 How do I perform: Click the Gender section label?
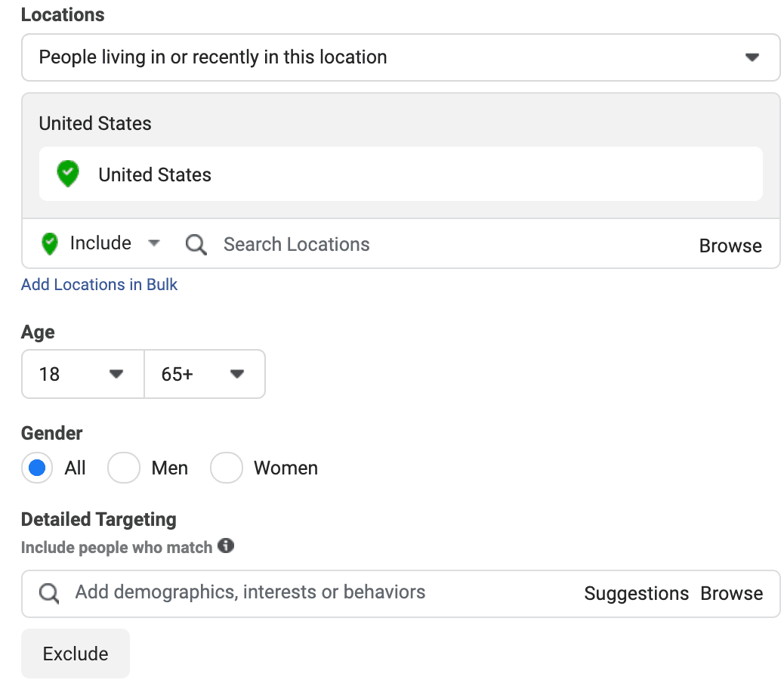[51, 433]
